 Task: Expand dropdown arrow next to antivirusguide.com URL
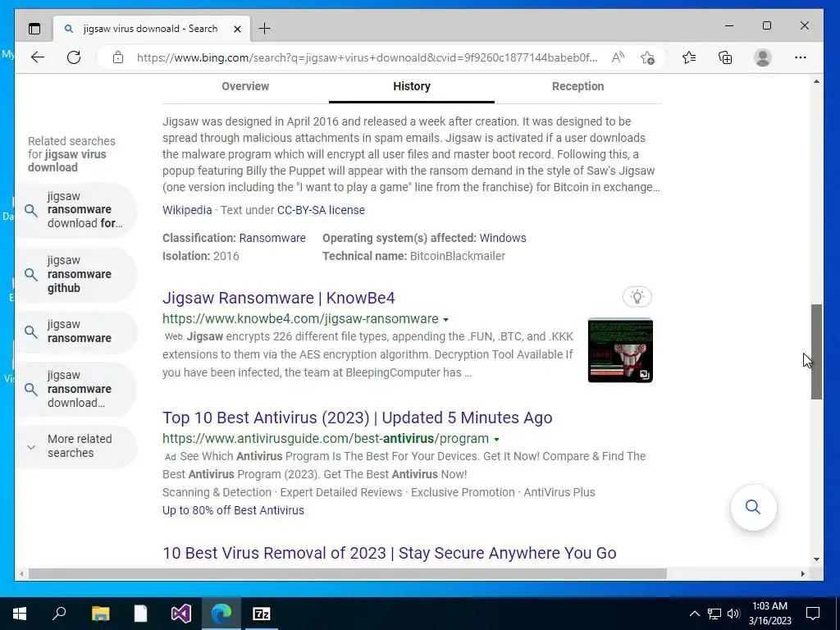[496, 440]
